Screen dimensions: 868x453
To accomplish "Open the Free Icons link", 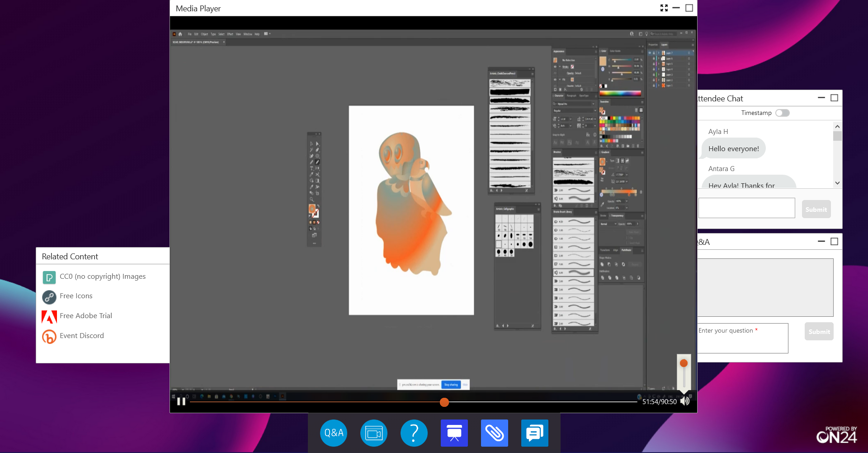I will tap(76, 296).
